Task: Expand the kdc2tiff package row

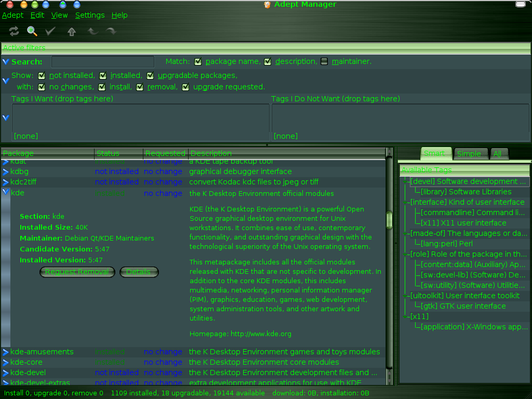Action: [x=5, y=182]
